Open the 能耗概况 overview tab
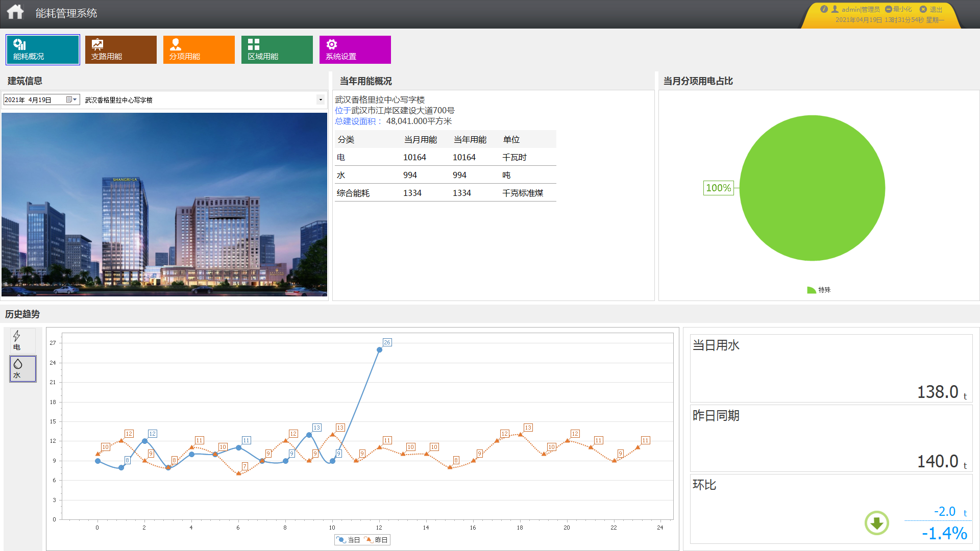Viewport: 980px width, 551px height. pyautogui.click(x=43, y=49)
